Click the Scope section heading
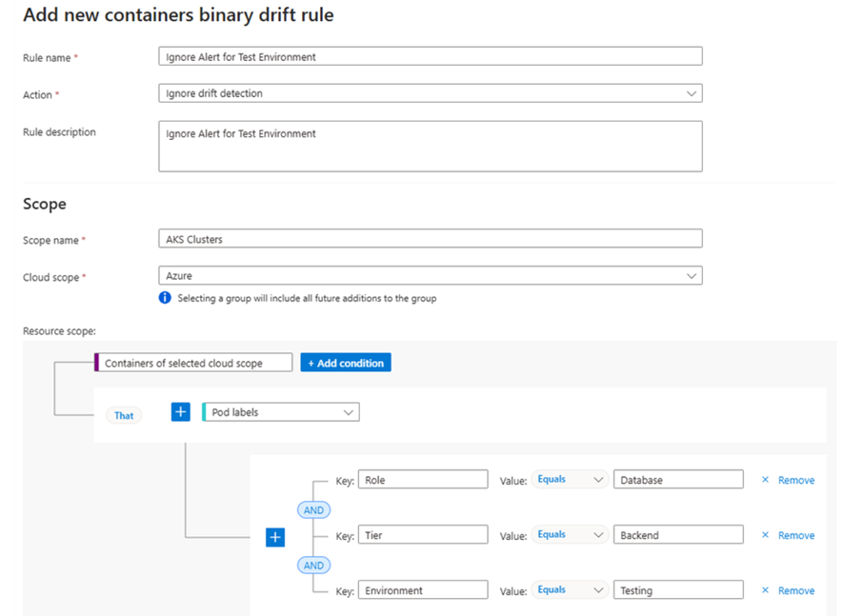The width and height of the screenshot is (842, 616). [x=45, y=204]
